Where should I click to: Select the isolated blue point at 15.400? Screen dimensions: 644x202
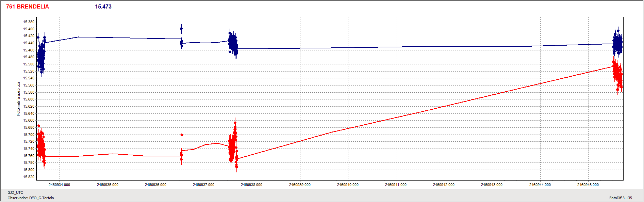point(181,29)
